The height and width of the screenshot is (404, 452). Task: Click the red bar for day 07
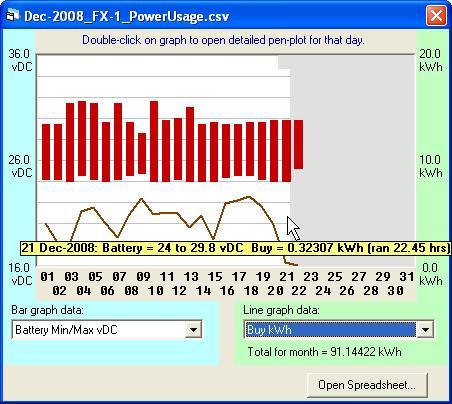click(x=118, y=142)
